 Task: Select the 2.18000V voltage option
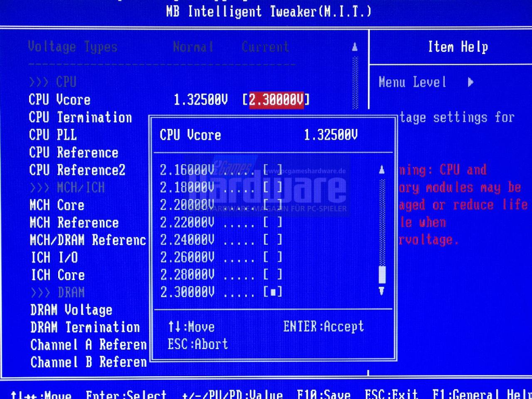click(221, 187)
